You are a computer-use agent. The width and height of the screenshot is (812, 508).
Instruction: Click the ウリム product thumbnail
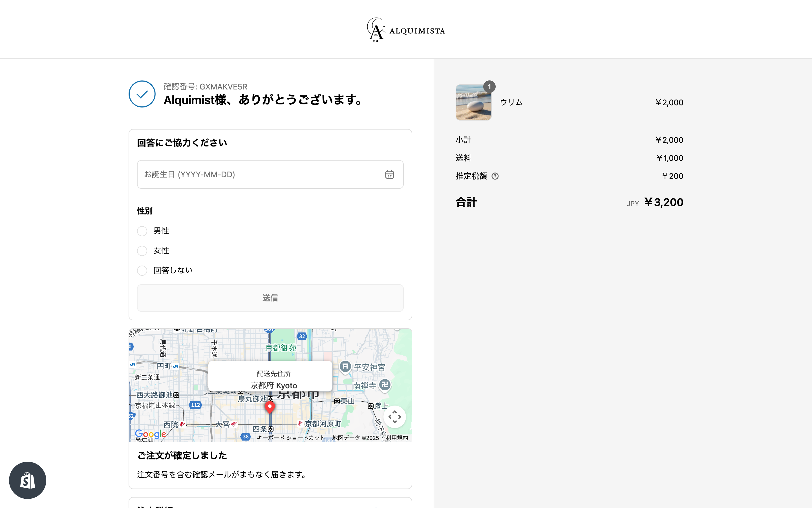click(x=473, y=102)
